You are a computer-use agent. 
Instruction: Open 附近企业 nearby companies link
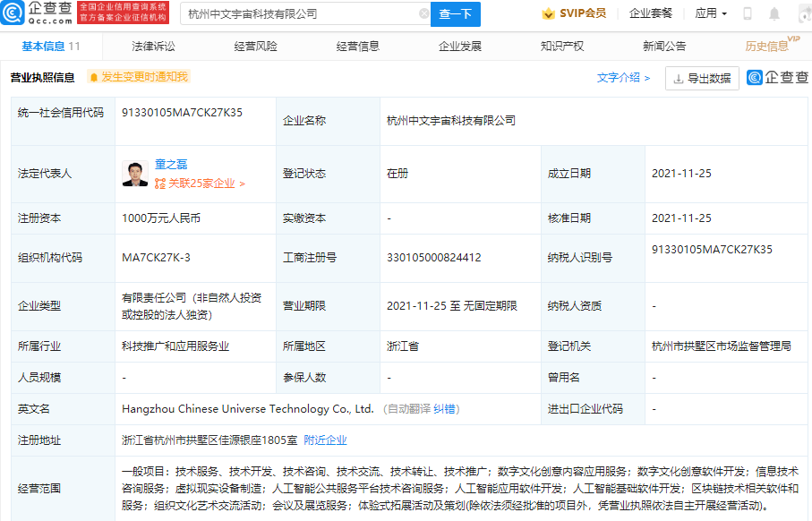click(325, 440)
